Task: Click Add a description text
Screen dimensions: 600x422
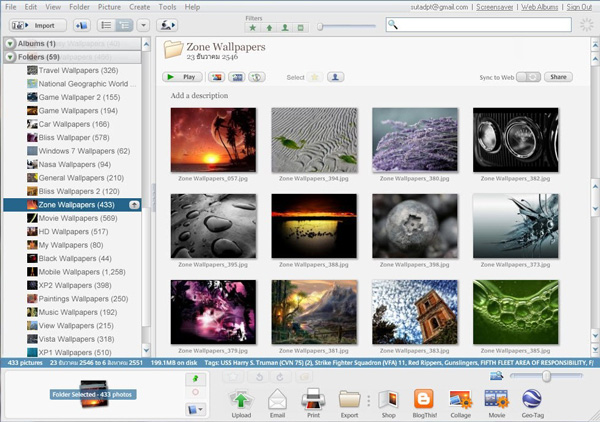Action: (x=199, y=96)
